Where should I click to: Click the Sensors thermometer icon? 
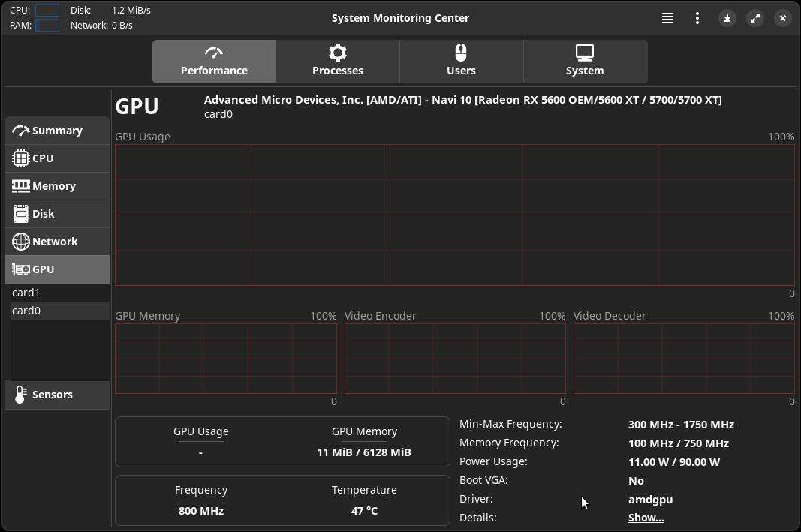[20, 395]
